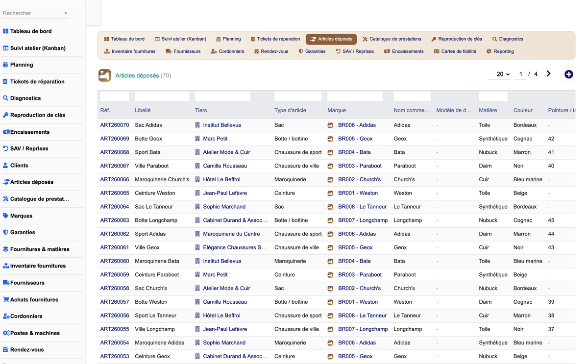Screen dimensions: 588x364
Task: Click the Ville Longchamp label cell
Action: click(x=155, y=329)
